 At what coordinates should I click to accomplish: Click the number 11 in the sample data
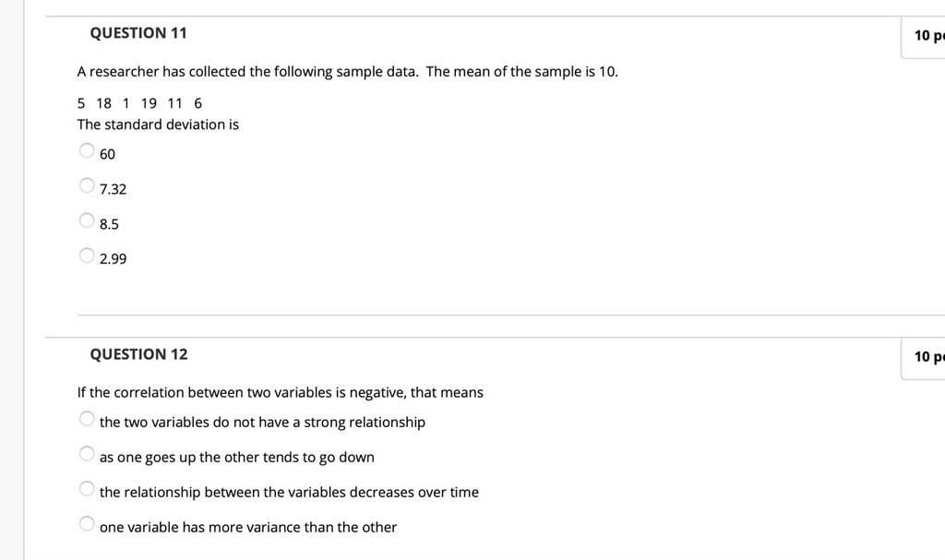[174, 103]
